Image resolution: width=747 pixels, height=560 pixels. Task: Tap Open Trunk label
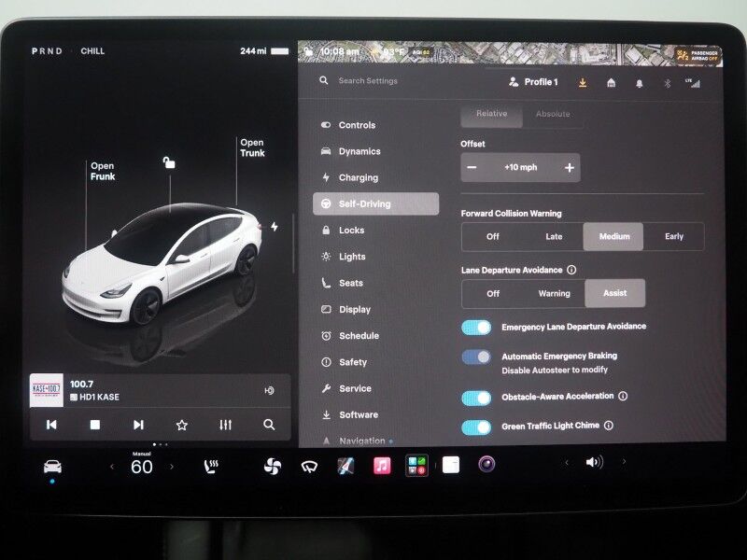pyautogui.click(x=252, y=147)
